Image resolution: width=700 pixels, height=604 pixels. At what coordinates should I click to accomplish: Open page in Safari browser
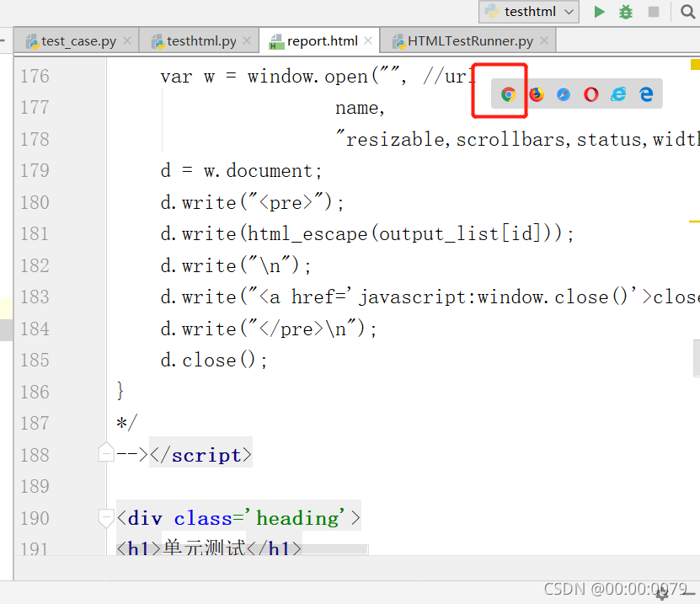coord(564,94)
